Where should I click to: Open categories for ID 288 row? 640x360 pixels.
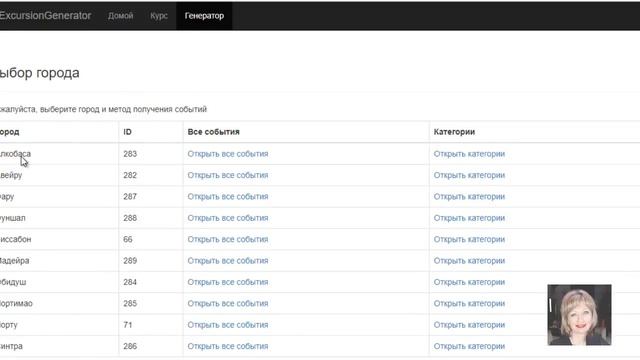click(469, 218)
